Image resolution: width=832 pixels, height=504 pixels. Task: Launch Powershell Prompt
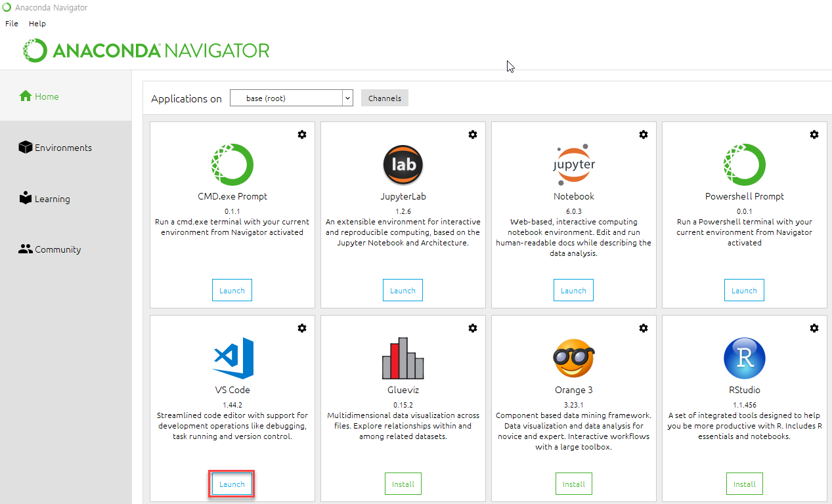pos(744,291)
